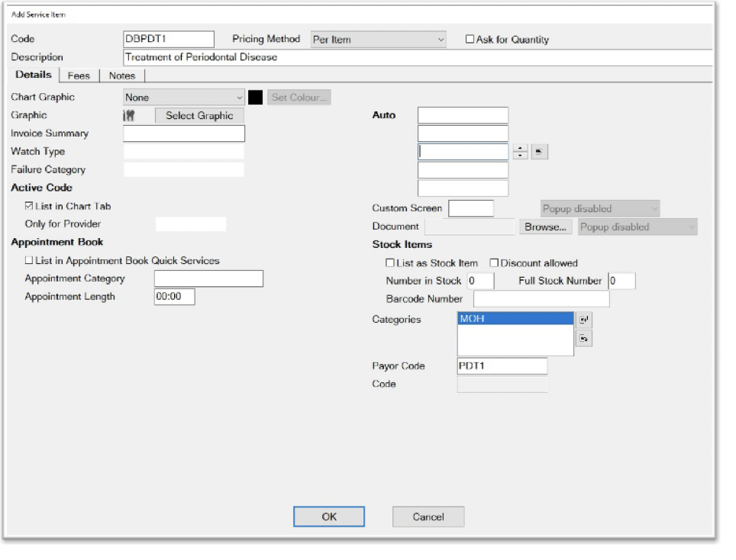736x560 pixels.
Task: Open the Notes tab
Action: pos(122,76)
